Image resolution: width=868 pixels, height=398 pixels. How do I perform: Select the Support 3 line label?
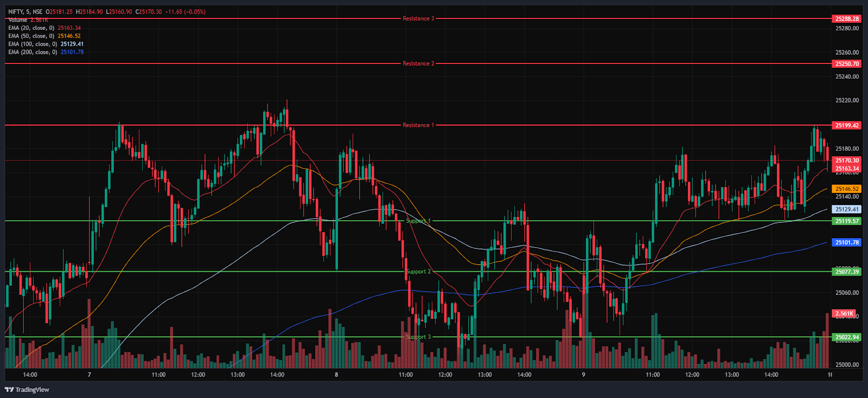click(418, 337)
